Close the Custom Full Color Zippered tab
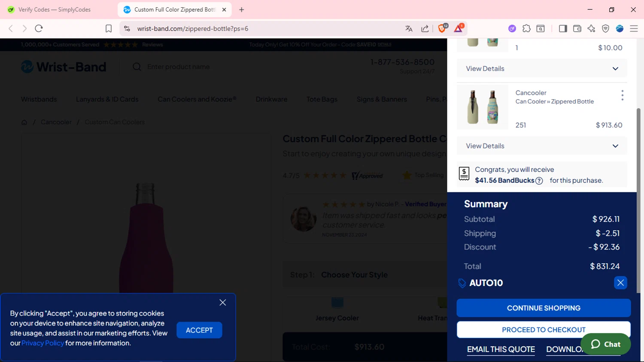644x362 pixels. click(x=224, y=9)
